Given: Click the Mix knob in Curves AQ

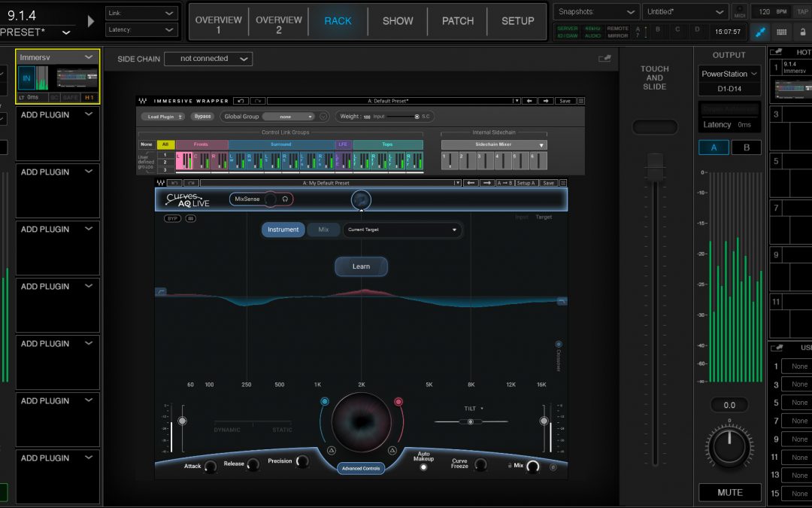Looking at the screenshot, I should (532, 467).
